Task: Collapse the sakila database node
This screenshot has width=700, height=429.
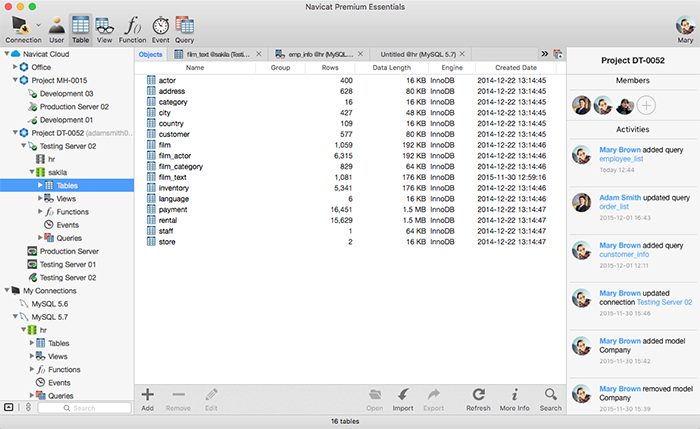Action: pos(32,172)
